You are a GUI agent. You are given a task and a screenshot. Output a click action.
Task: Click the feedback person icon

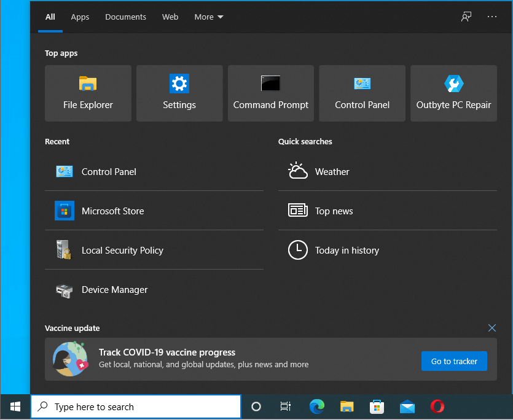tap(466, 17)
